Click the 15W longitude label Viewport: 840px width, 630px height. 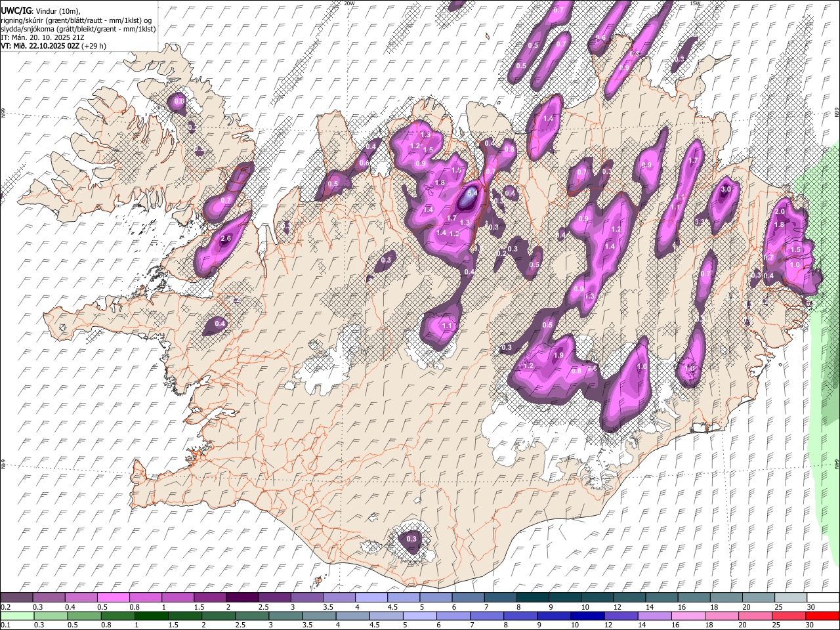pyautogui.click(x=694, y=3)
